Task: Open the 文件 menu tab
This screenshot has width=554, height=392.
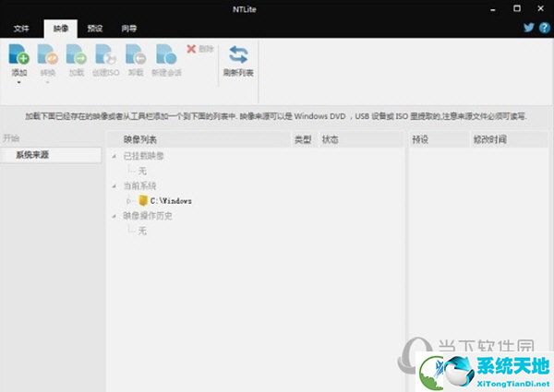Action: point(21,29)
